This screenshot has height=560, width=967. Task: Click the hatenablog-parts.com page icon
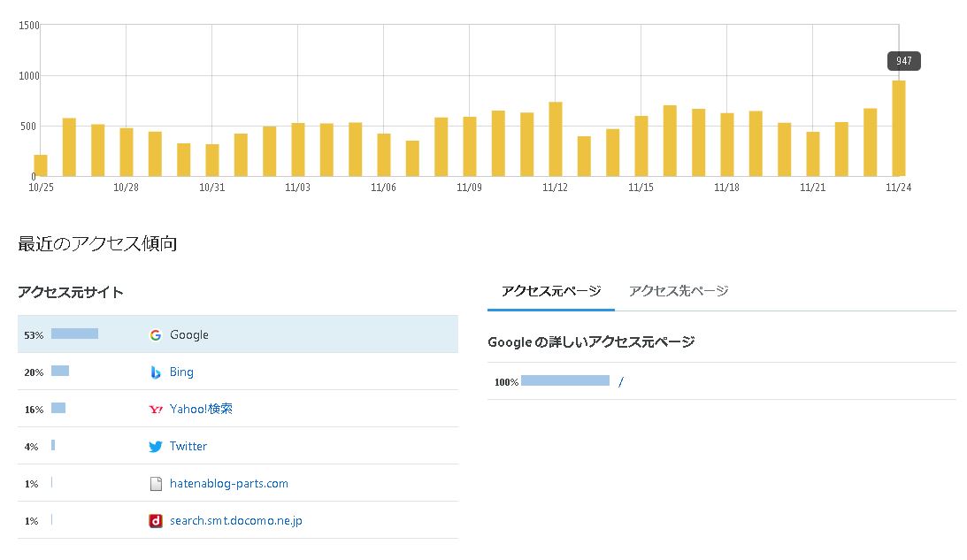click(x=156, y=484)
